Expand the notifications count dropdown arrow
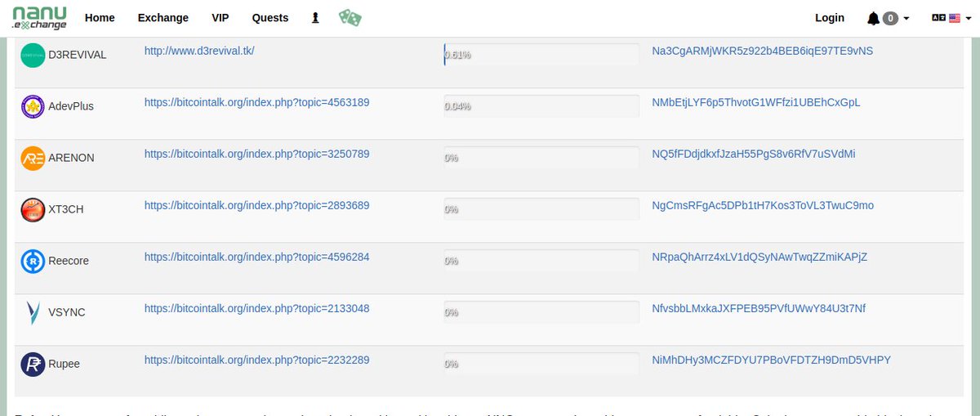The width and height of the screenshot is (980, 416). [906, 19]
